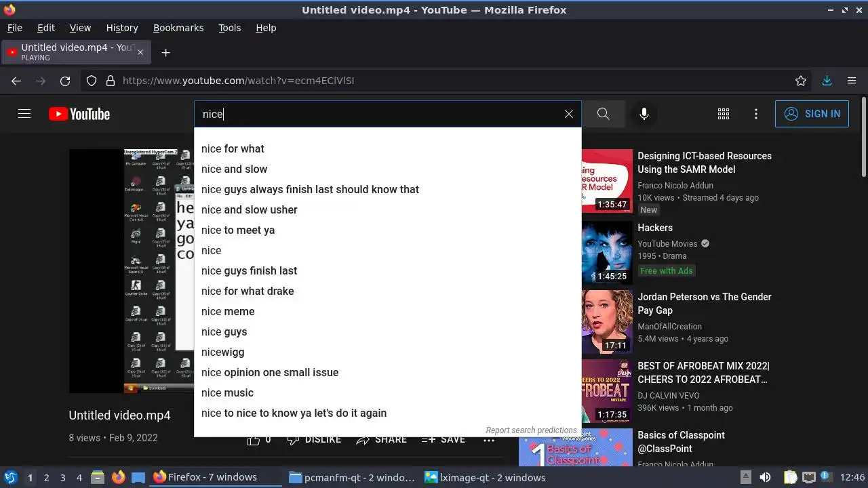Image resolution: width=868 pixels, height=488 pixels.
Task: Open the tracking protection shield
Action: 92,81
